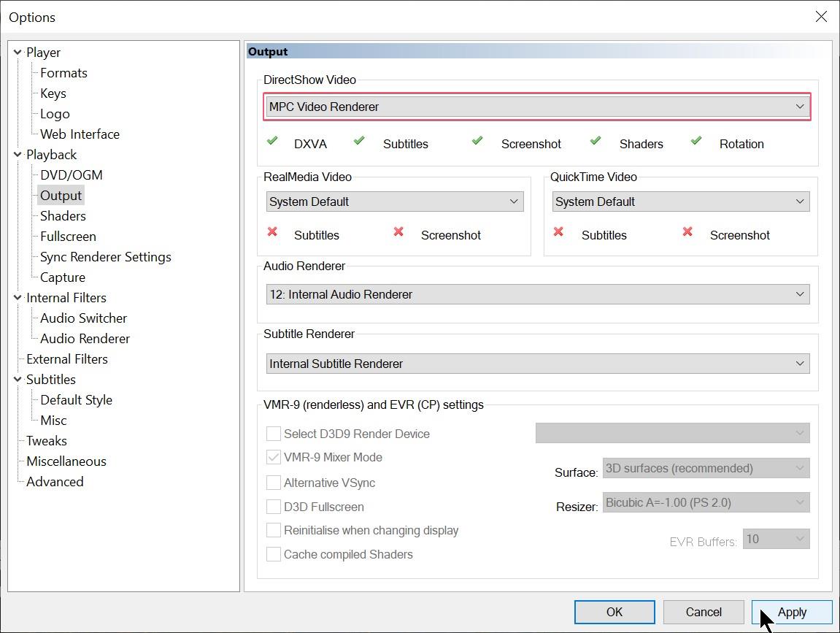Image resolution: width=840 pixels, height=633 pixels.
Task: Click the DXVA green checkmark icon
Action: pyautogui.click(x=272, y=140)
